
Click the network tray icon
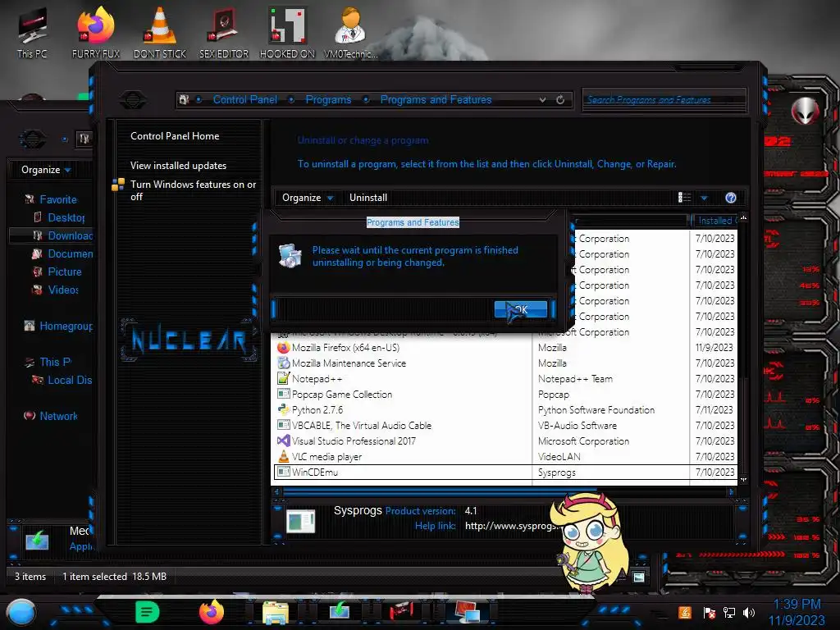point(729,613)
